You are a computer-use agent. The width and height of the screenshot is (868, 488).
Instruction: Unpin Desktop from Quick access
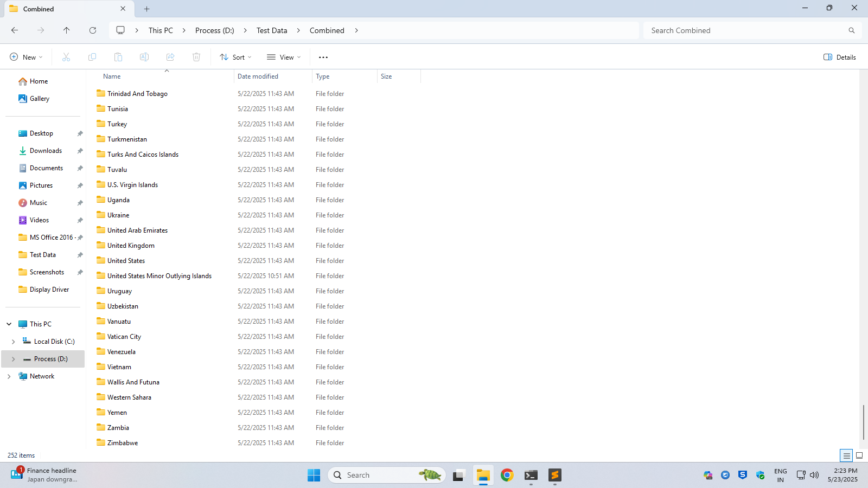[x=80, y=133]
